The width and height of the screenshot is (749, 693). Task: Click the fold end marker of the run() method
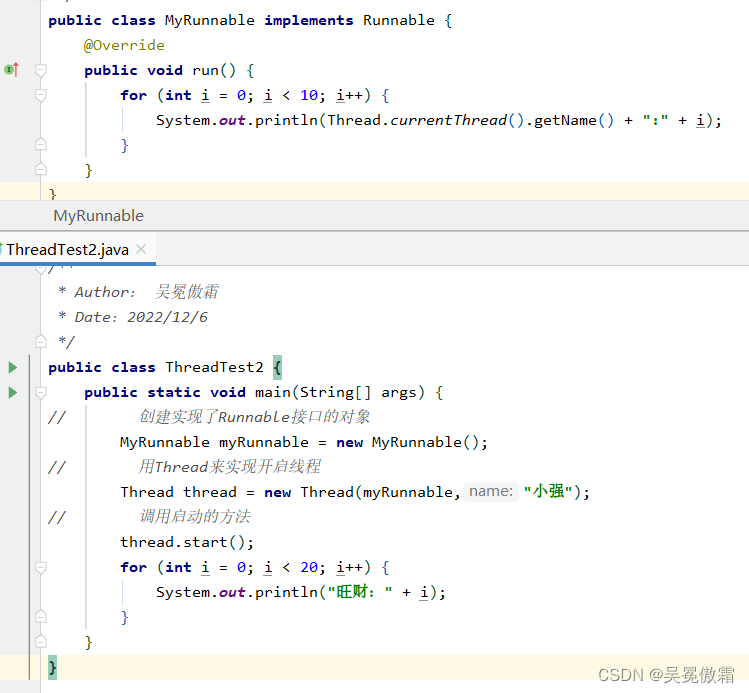coord(41,169)
